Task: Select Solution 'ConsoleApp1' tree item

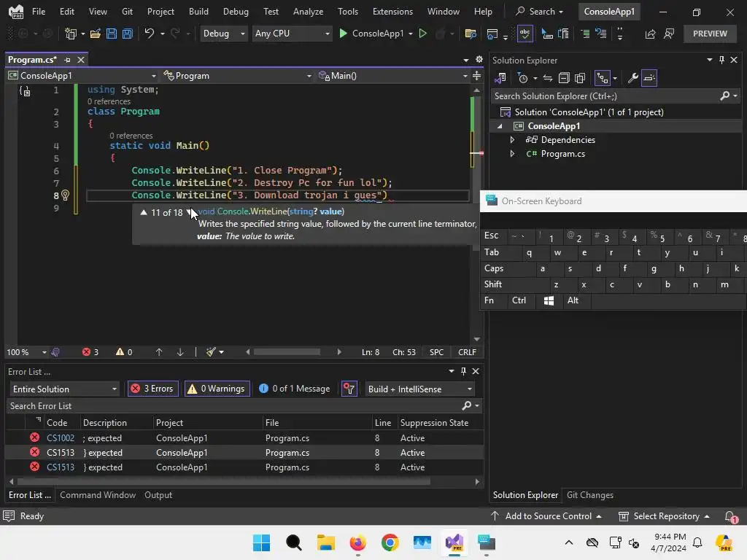Action: pos(589,112)
